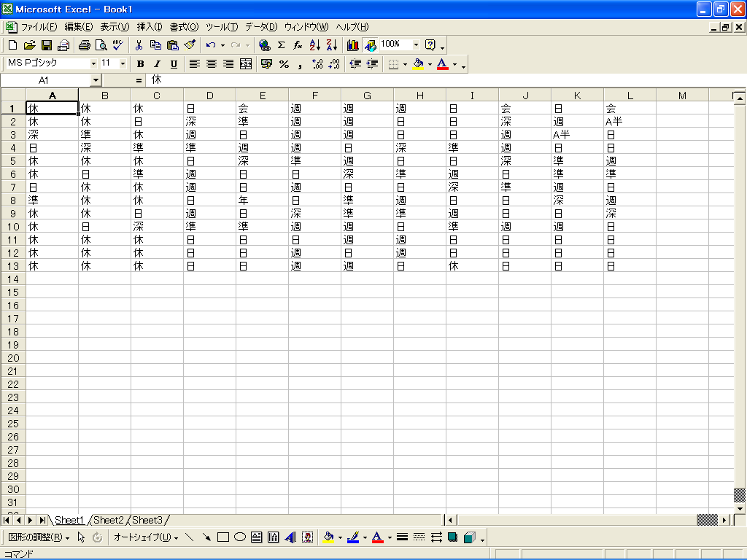Apply currency style formatting
This screenshot has width=747, height=560.
267,64
